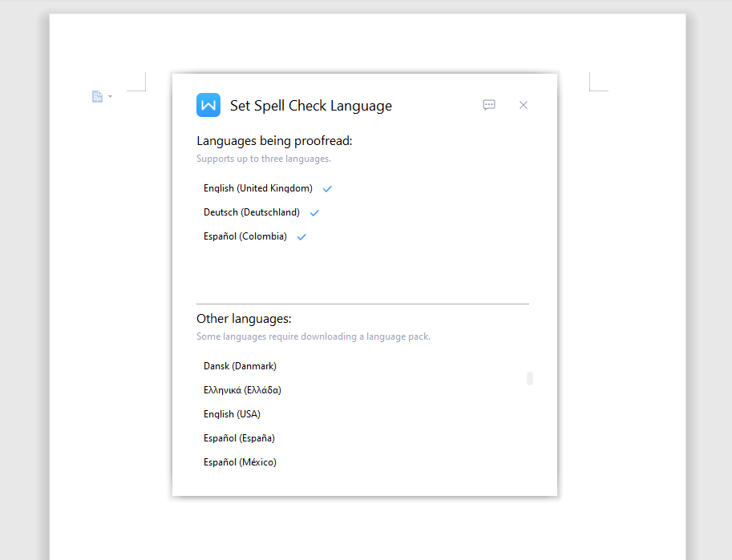Pick Español (México) in other languages list
This screenshot has width=732, height=560.
point(240,462)
